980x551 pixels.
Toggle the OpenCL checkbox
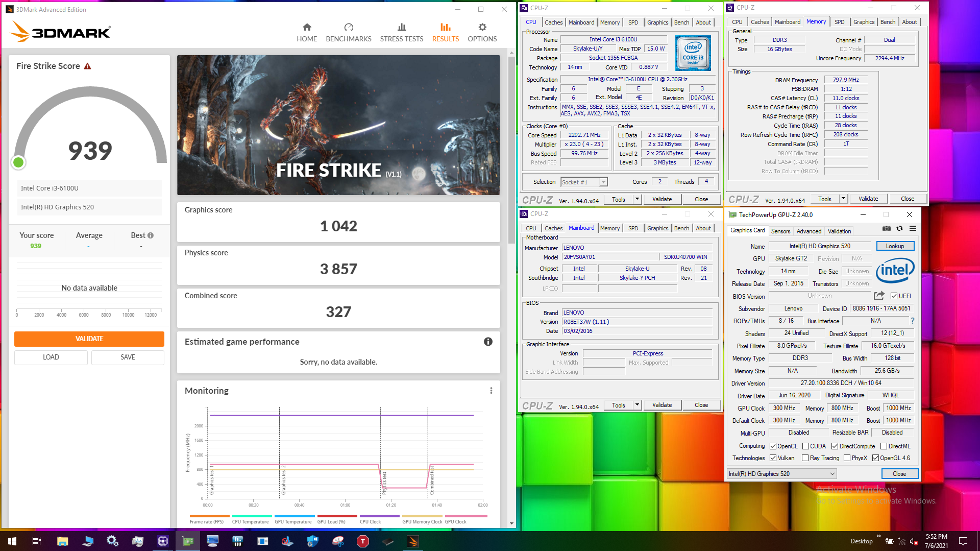773,446
